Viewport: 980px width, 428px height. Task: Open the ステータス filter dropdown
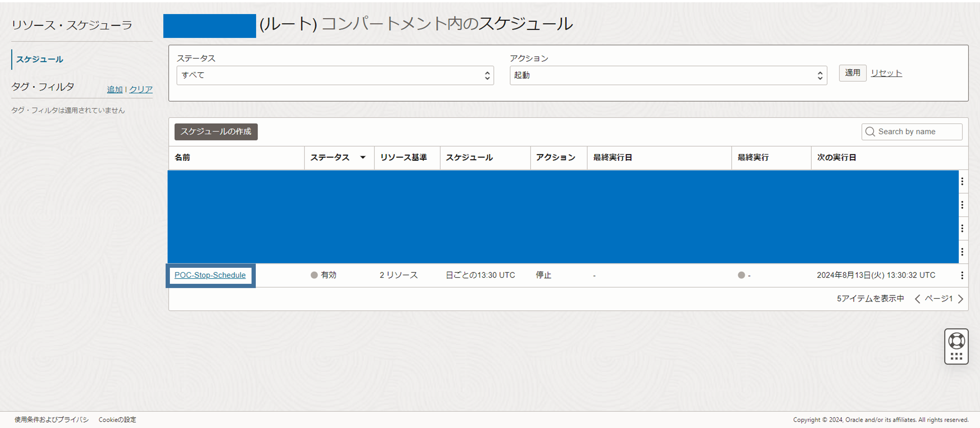click(335, 76)
